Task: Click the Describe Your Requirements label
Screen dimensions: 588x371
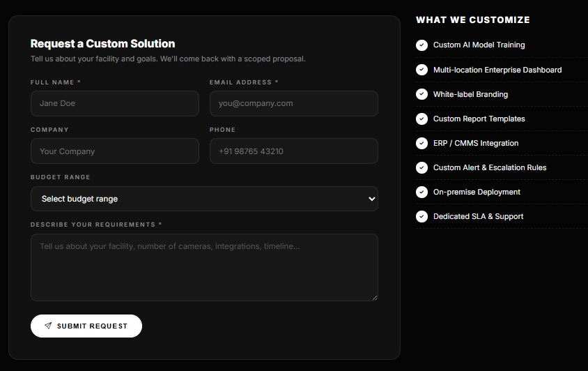Action: pos(96,224)
